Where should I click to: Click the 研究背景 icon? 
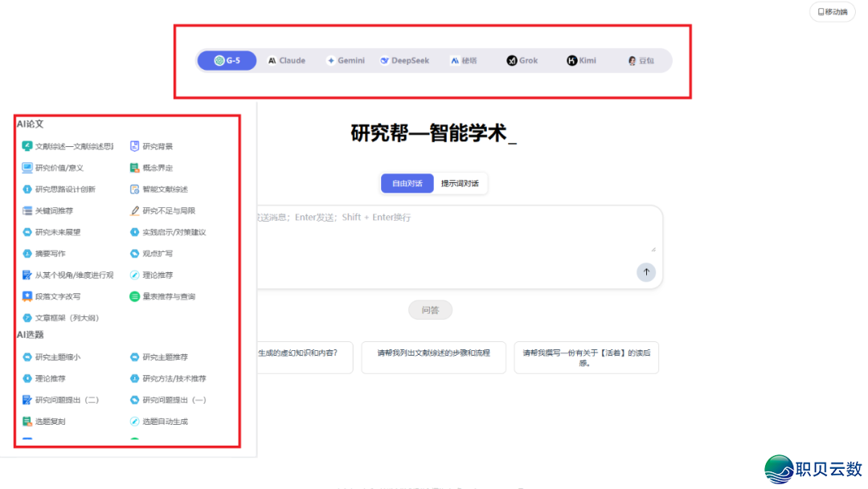135,147
